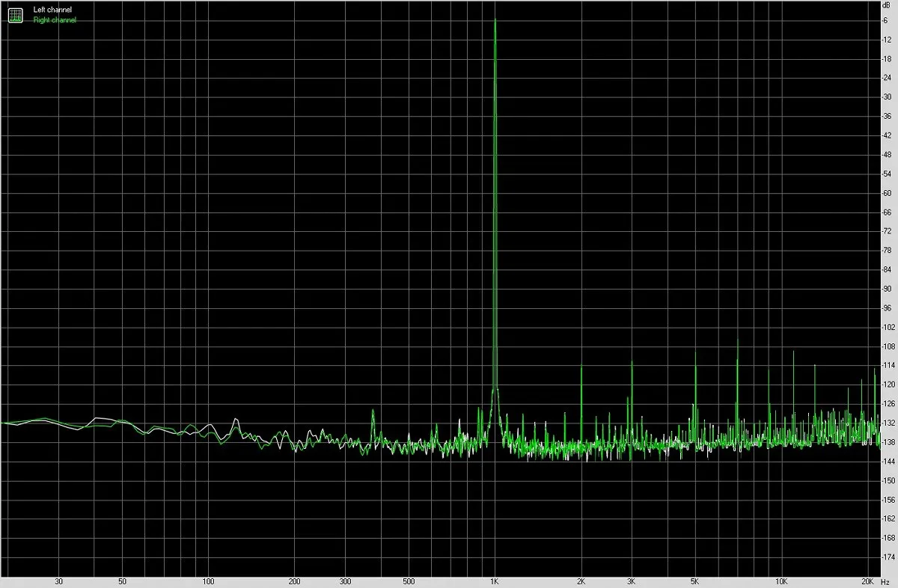Click the "30" frequency axis label
The width and height of the screenshot is (898, 588).
click(58, 581)
